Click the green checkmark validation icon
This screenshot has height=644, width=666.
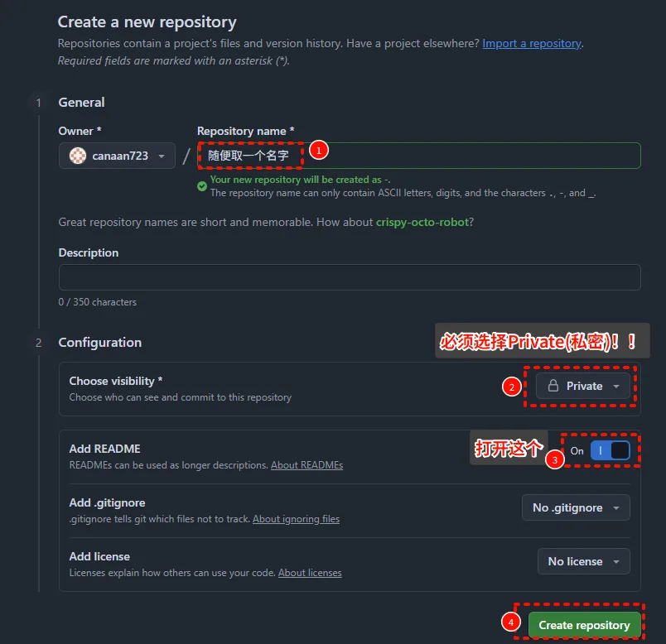pyautogui.click(x=202, y=186)
